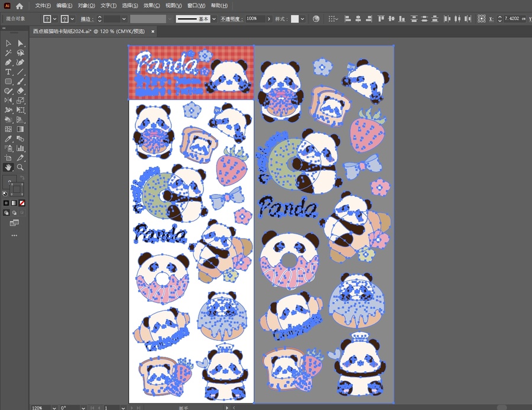Select the Curvature tool
Viewport: 532px width, 410px height.
tap(20, 62)
